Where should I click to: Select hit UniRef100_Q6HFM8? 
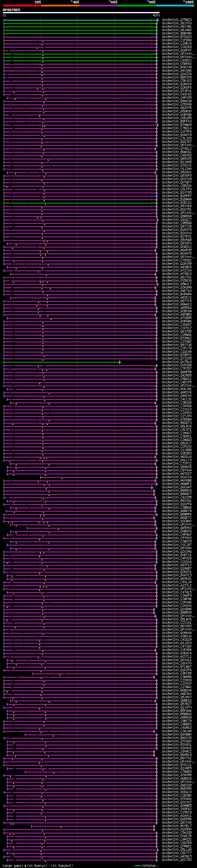[177, 372]
